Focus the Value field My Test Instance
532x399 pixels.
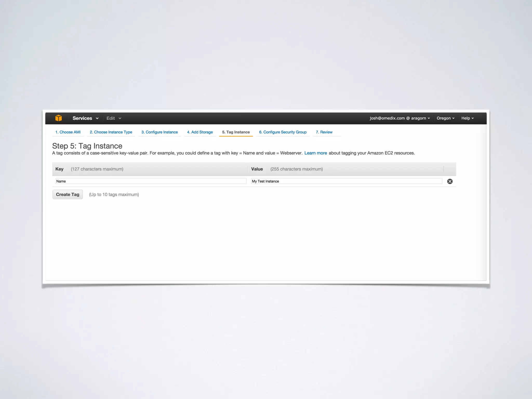click(346, 181)
